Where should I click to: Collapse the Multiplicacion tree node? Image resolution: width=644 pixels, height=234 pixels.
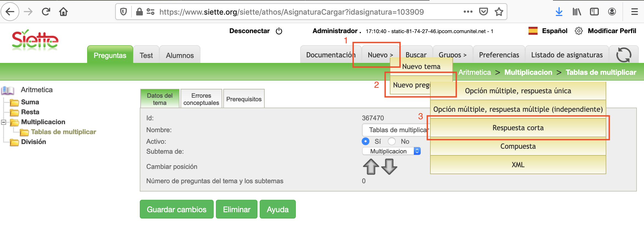tap(4, 122)
